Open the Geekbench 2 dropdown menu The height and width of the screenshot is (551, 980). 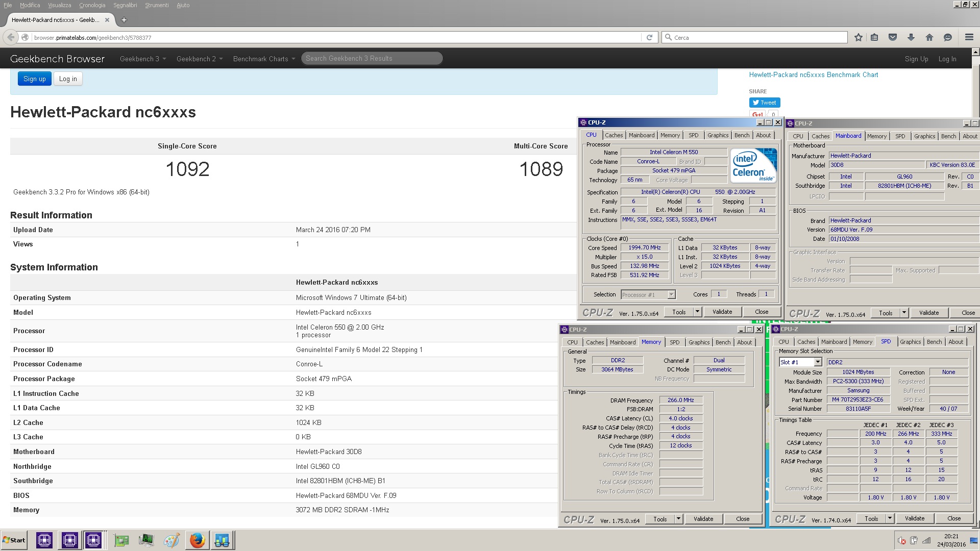pos(200,59)
